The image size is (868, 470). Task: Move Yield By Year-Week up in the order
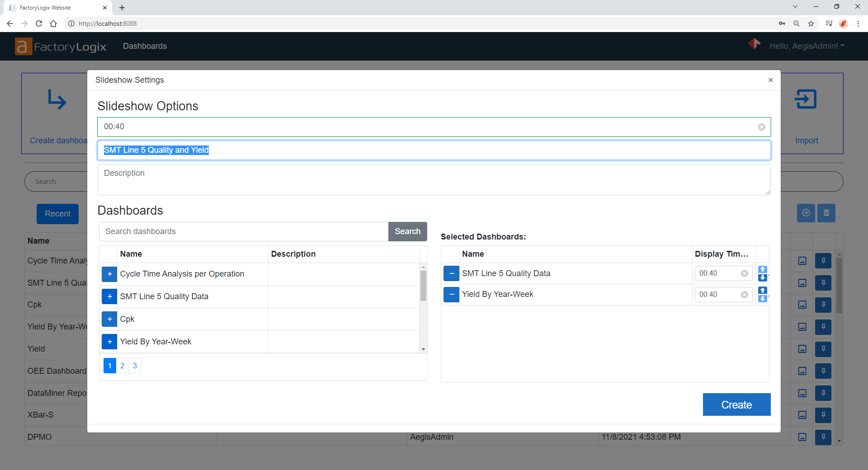pos(763,291)
